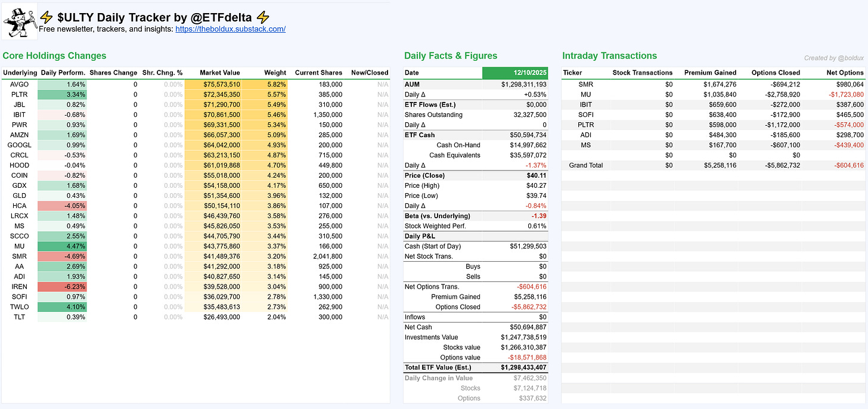Click the Weight column header
Image resolution: width=868 pixels, height=409 pixels.
tap(275, 73)
